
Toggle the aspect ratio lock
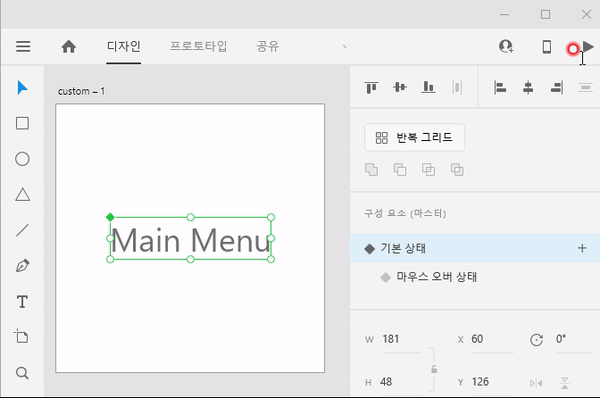click(x=434, y=369)
